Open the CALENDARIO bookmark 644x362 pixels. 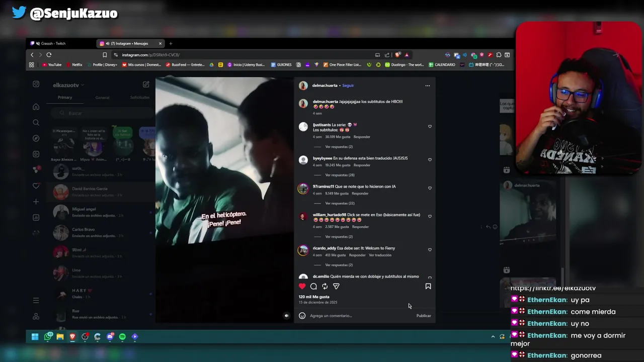[x=442, y=65]
